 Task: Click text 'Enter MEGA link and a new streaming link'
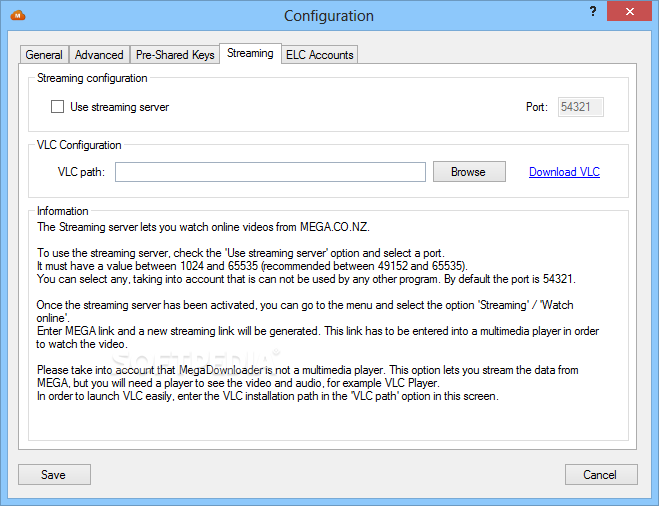(x=177, y=331)
